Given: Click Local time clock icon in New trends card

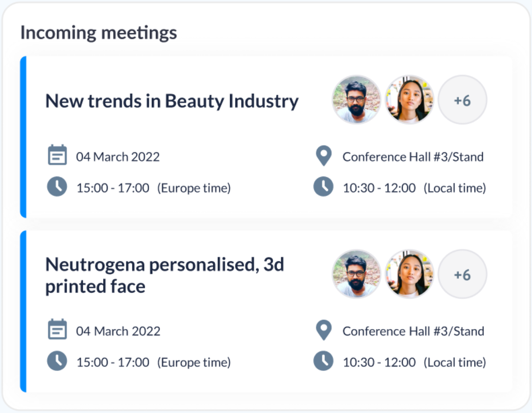Looking at the screenshot, I should 324,187.
